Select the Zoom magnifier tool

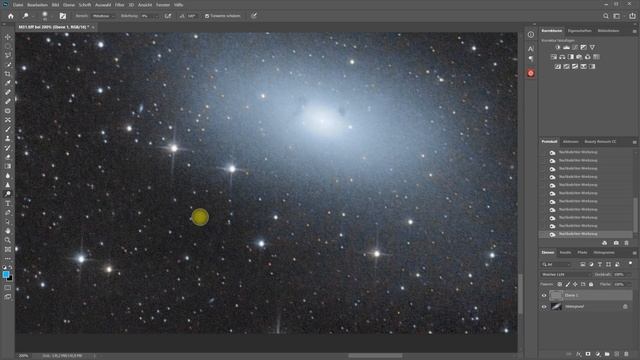pos(8,240)
